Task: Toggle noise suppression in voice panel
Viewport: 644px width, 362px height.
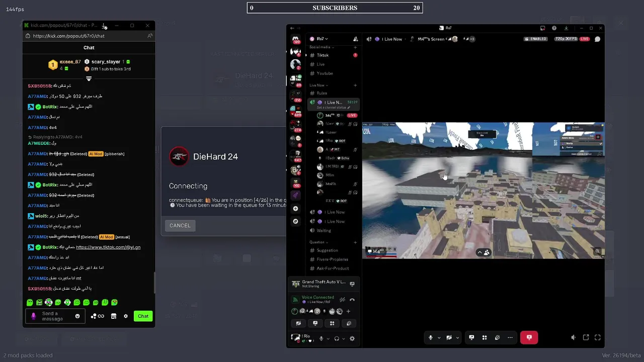Action: pyautogui.click(x=342, y=300)
